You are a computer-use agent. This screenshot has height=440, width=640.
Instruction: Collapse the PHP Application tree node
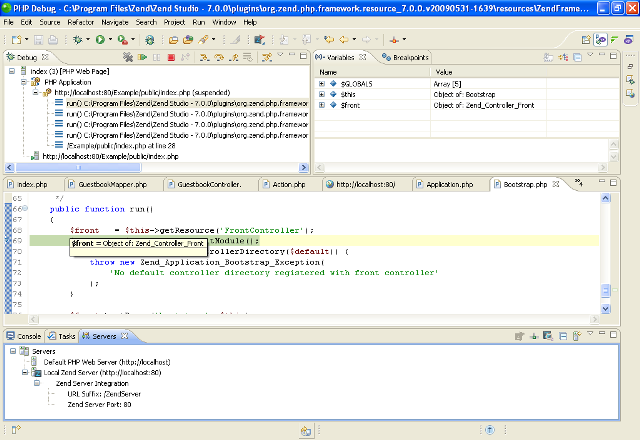coord(24,82)
